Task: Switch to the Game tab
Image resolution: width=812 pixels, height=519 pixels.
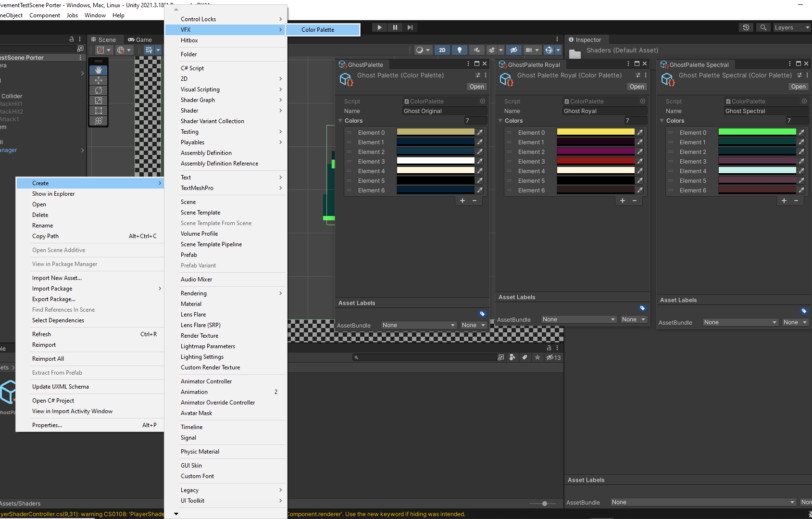Action: [x=140, y=40]
